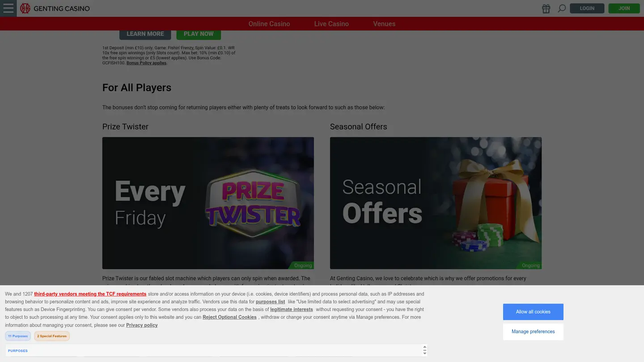Click the JOIN button
Screen dimensions: 644x362
click(624, 8)
